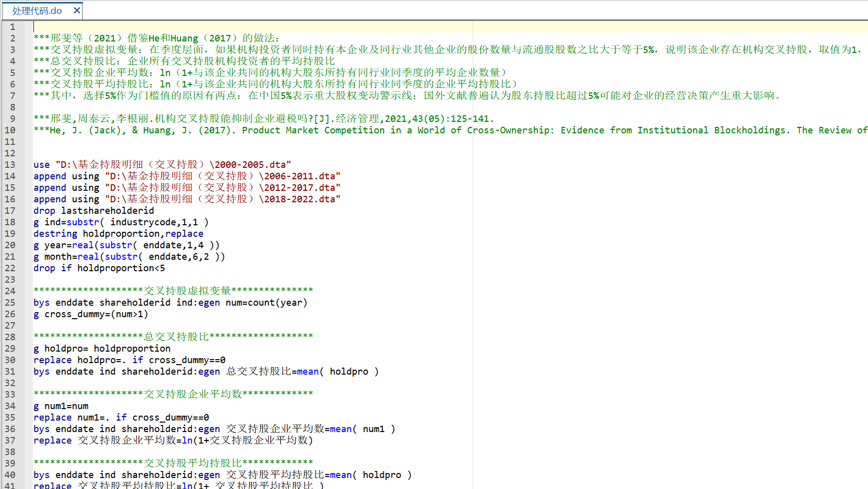868x489 pixels.
Task: Click the 2006-2011.dta file path string
Action: [x=223, y=176]
